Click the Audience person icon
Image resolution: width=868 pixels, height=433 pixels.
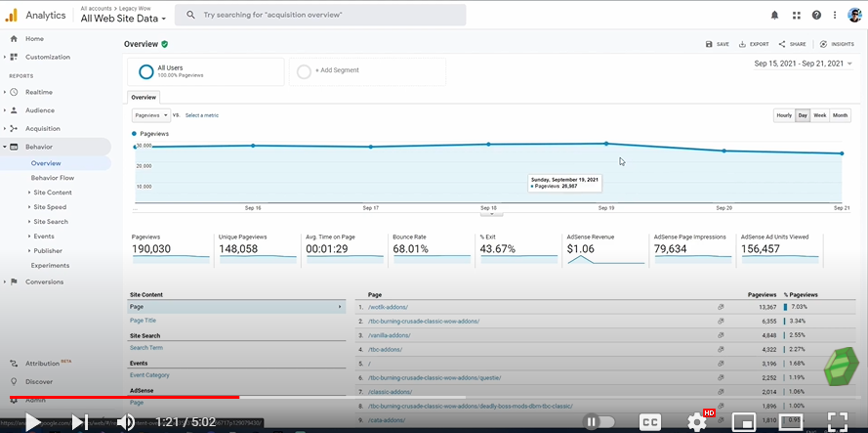[14, 110]
